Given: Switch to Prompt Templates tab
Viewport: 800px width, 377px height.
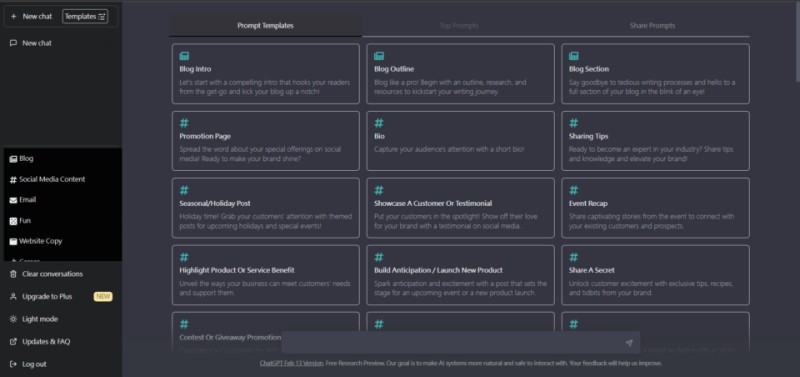Looking at the screenshot, I should tap(265, 26).
